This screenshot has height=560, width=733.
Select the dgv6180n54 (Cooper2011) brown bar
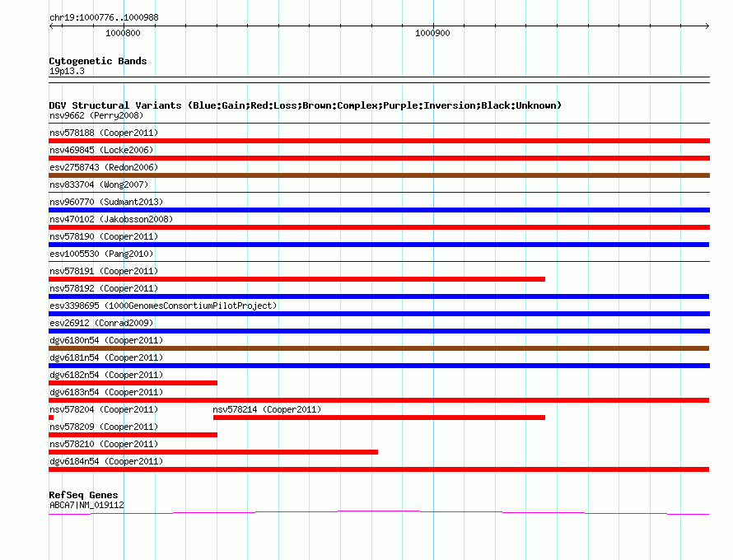tap(379, 348)
